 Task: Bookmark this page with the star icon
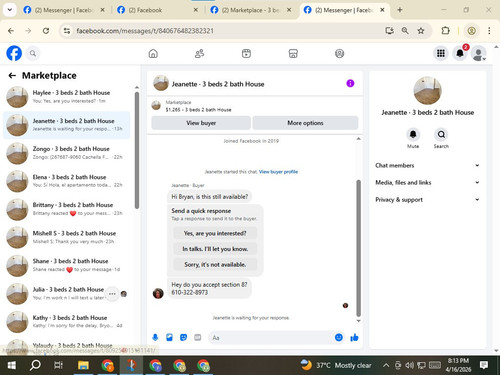(421, 31)
